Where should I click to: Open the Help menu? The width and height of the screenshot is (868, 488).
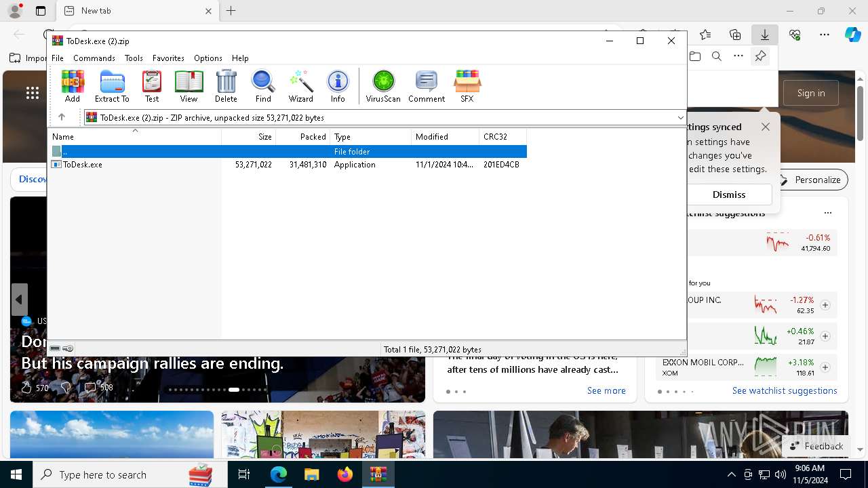240,58
